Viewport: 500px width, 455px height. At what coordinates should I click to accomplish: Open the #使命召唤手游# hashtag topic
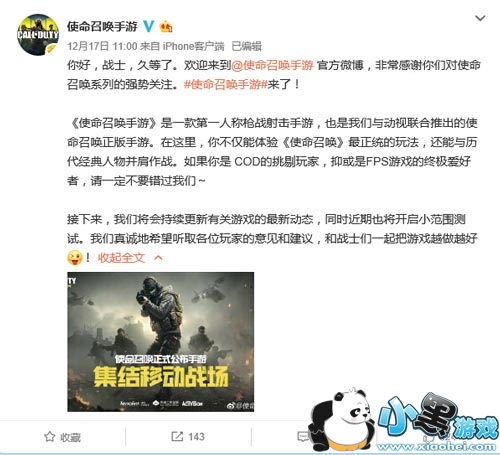pos(225,84)
